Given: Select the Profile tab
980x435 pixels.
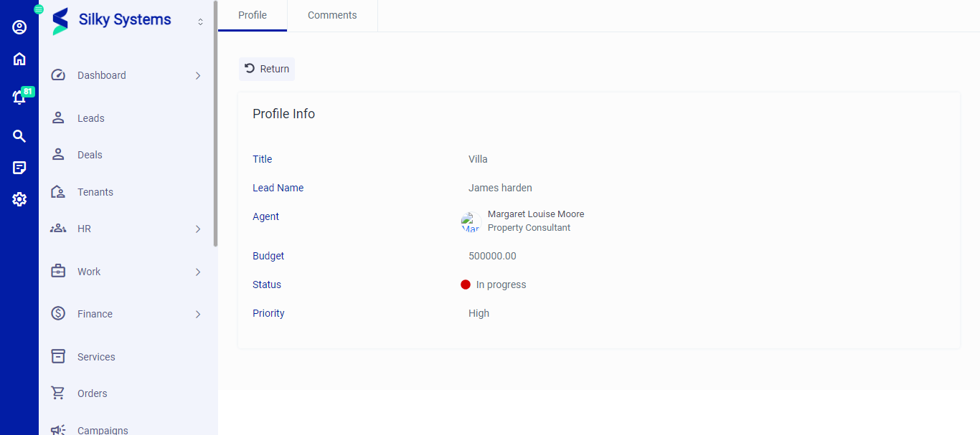Looking at the screenshot, I should [x=253, y=15].
